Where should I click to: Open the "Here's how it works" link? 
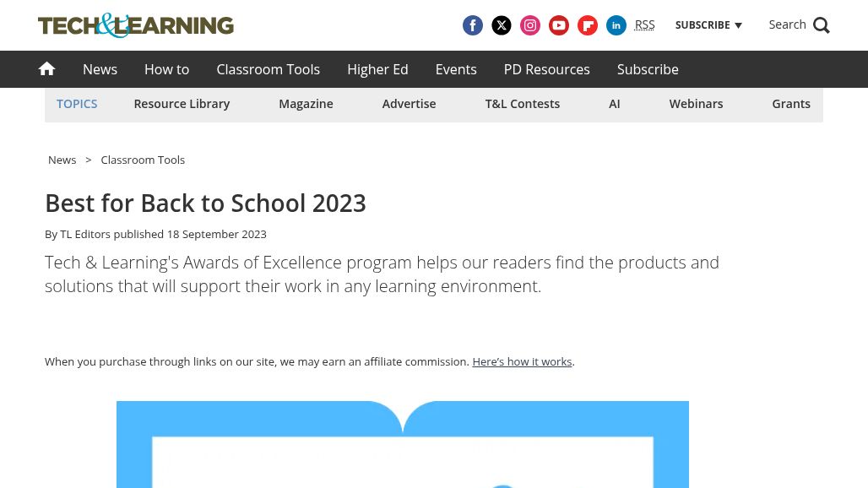522,362
